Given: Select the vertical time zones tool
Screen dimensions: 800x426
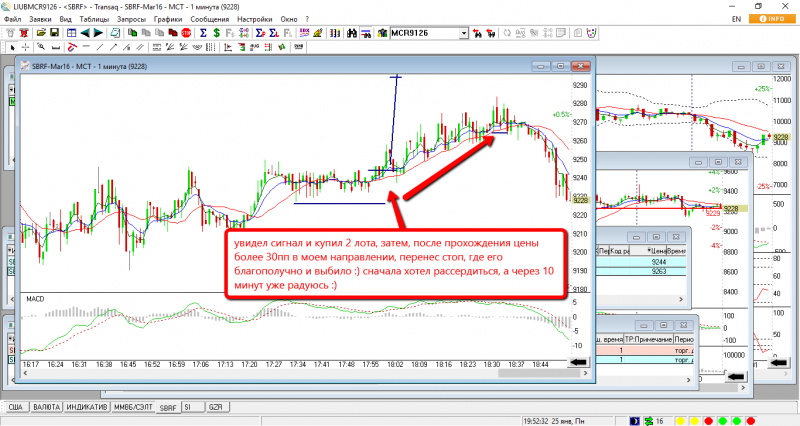Looking at the screenshot, I should tap(210, 47).
